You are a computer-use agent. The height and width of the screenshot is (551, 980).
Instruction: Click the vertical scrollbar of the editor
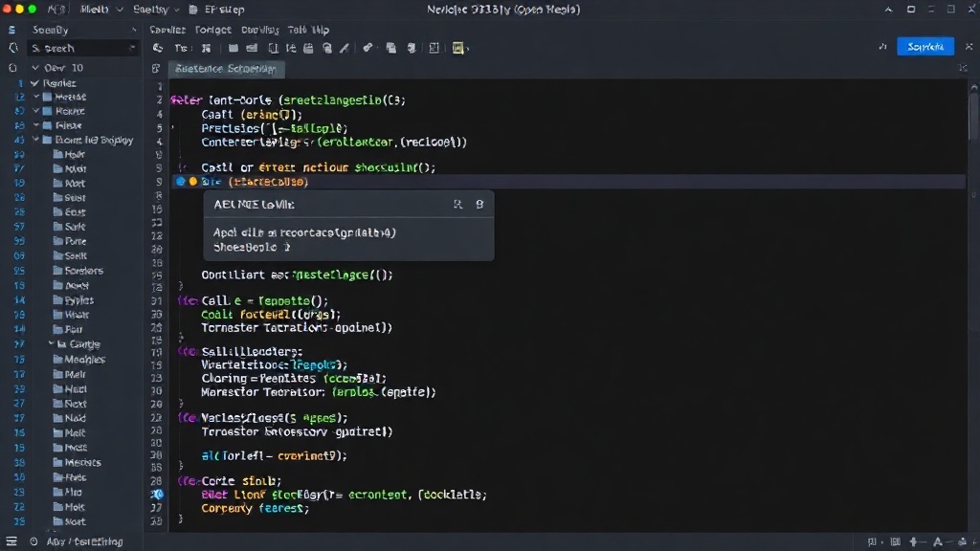point(973,113)
